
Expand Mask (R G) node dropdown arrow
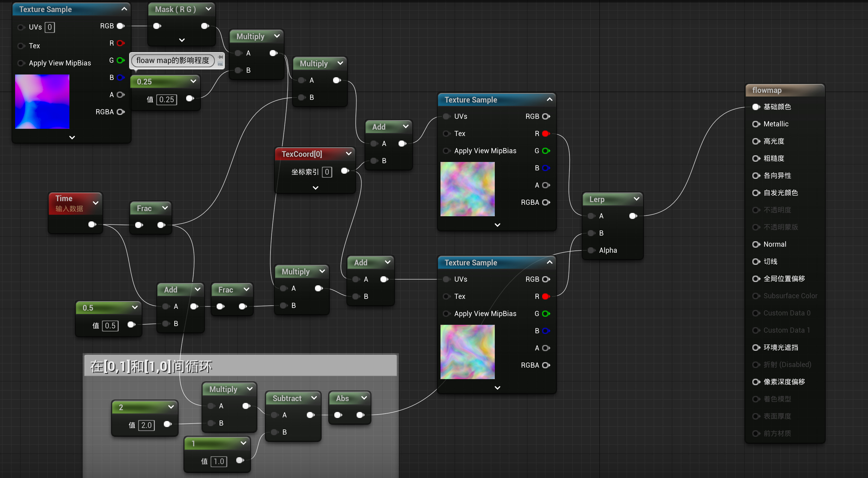tap(208, 9)
